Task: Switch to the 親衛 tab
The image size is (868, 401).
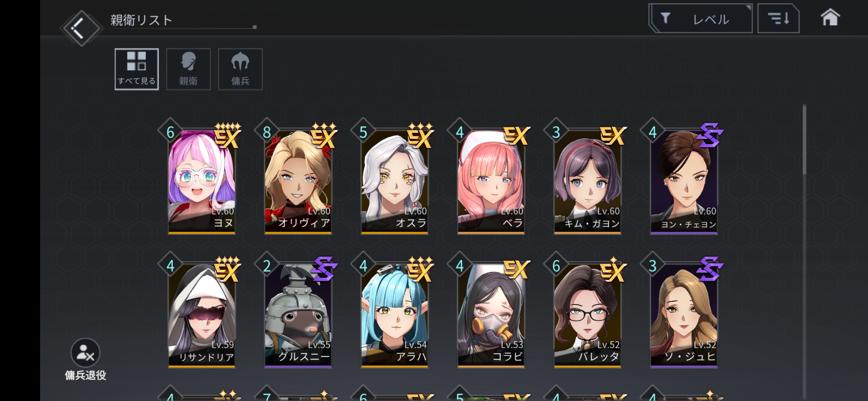Action: tap(188, 69)
